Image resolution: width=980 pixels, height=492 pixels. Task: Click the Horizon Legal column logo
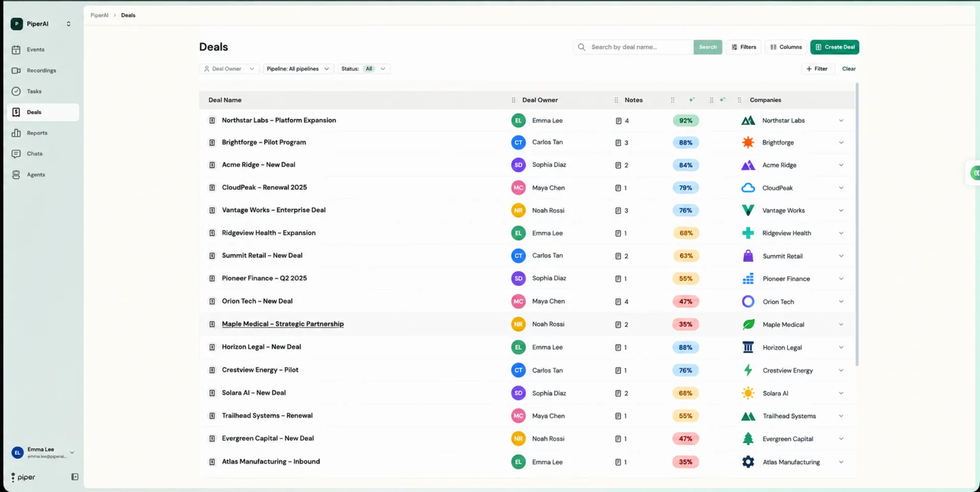[748, 347]
